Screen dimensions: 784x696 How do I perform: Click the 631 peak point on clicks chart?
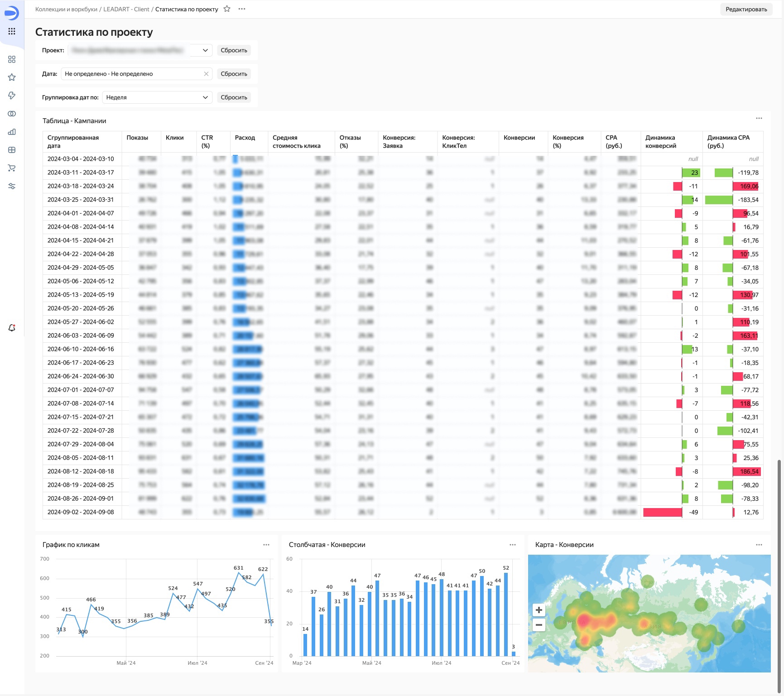239,573
